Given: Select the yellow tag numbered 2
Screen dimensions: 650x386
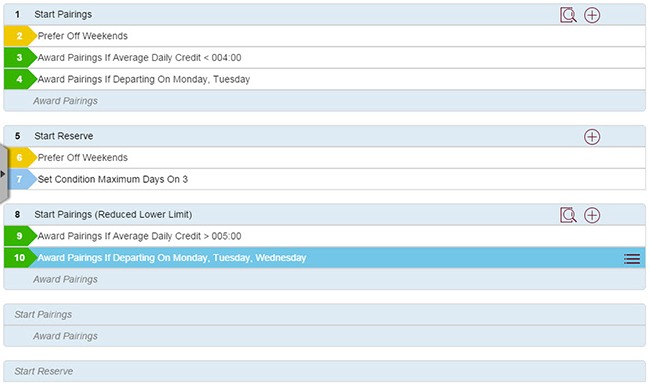Looking at the screenshot, I should 20,36.
